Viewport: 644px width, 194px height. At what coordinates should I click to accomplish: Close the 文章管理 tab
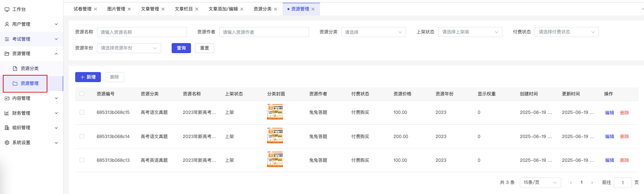tap(163, 9)
